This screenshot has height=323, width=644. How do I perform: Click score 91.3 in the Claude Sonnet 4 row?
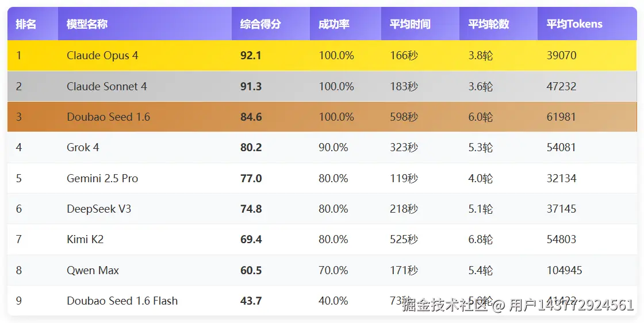coord(251,87)
